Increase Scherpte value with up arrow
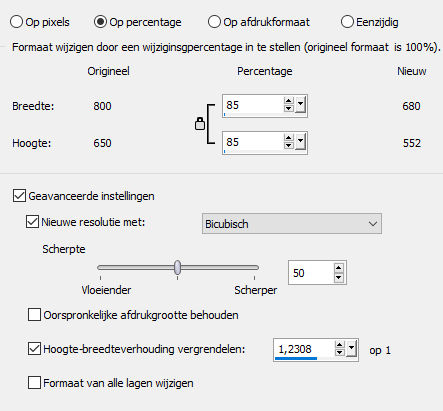The image size is (443, 411). [x=339, y=268]
